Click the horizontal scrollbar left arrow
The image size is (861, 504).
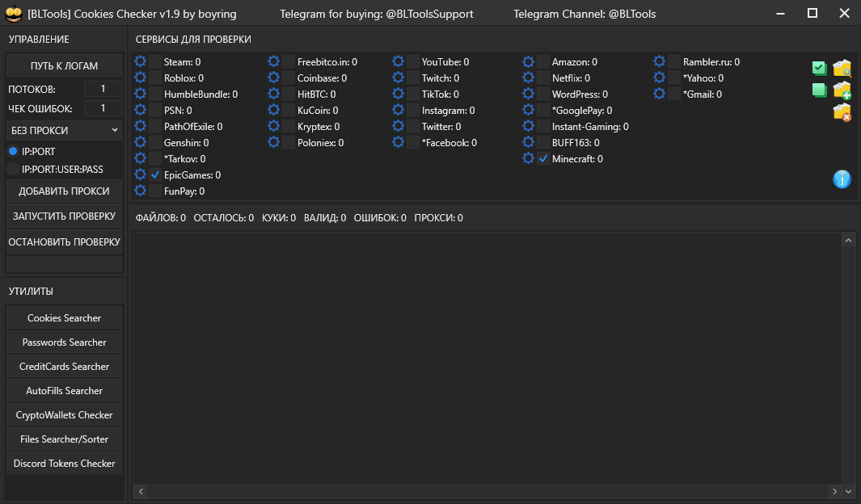pos(139,491)
